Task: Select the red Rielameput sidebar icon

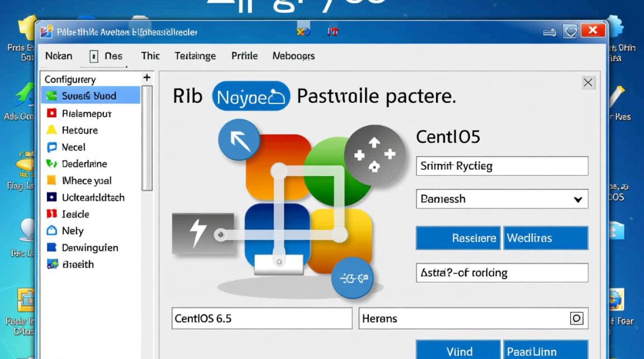Action: click(52, 113)
